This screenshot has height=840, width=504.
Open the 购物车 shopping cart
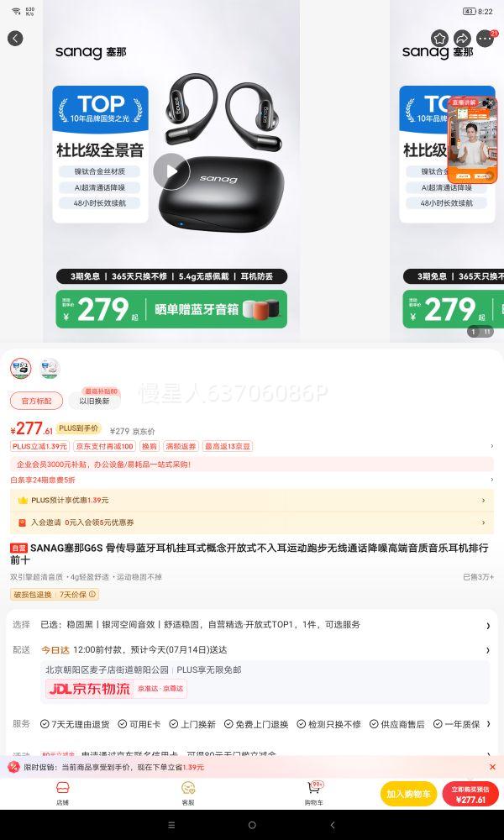(314, 793)
